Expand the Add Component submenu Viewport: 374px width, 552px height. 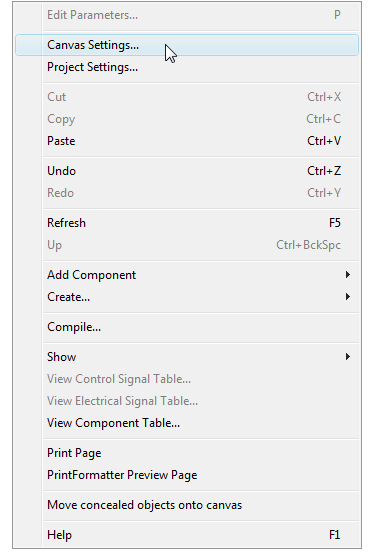point(187,275)
